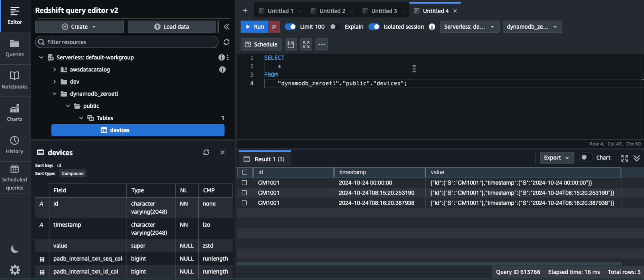Image resolution: width=644 pixels, height=280 pixels.
Task: Open the Notebooks sidebar section
Action: pos(14,80)
